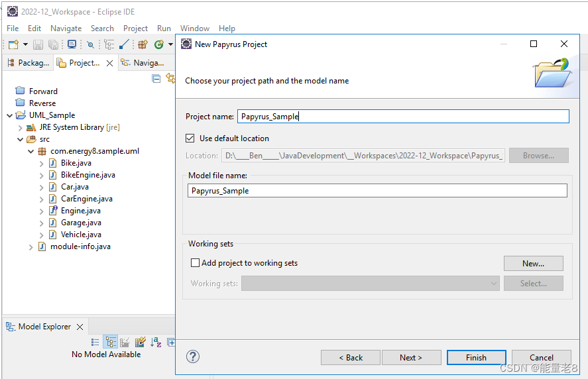Click Collapse All in Project Explorer
Viewport: 588px width, 379px height.
tap(156, 78)
